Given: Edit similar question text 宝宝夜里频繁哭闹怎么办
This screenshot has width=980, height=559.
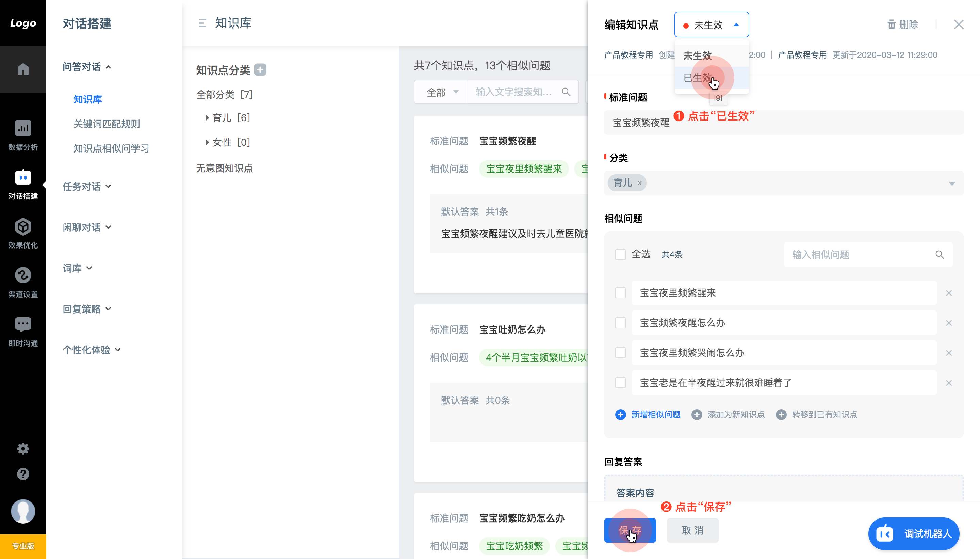Looking at the screenshot, I should 784,353.
